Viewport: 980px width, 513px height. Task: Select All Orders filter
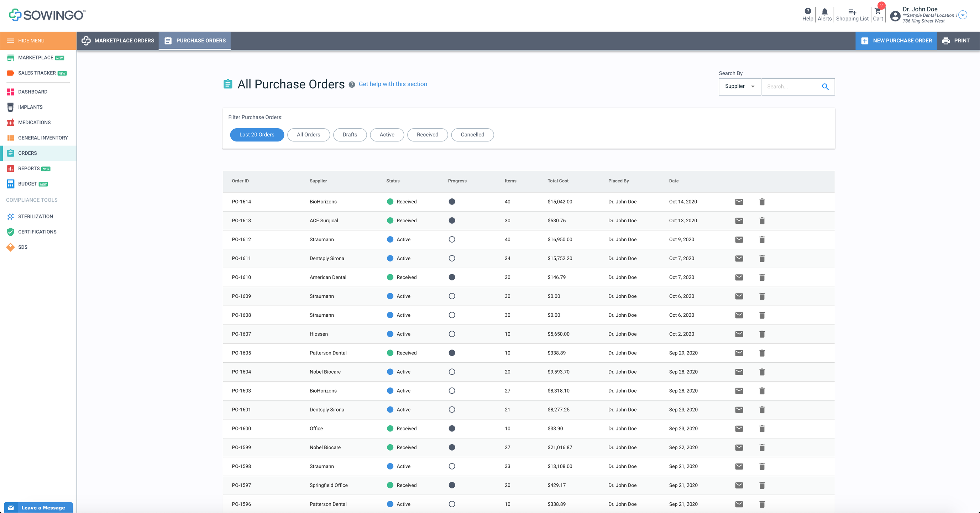click(x=308, y=135)
